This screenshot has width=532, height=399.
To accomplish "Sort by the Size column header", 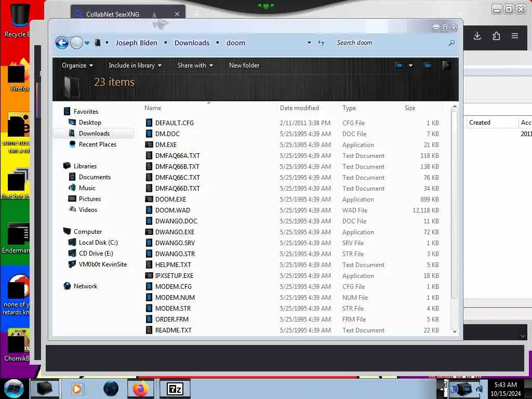I will 409,108.
